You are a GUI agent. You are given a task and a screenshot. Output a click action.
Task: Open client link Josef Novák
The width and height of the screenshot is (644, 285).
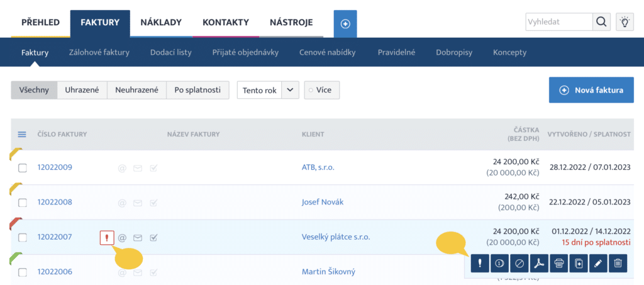323,202
